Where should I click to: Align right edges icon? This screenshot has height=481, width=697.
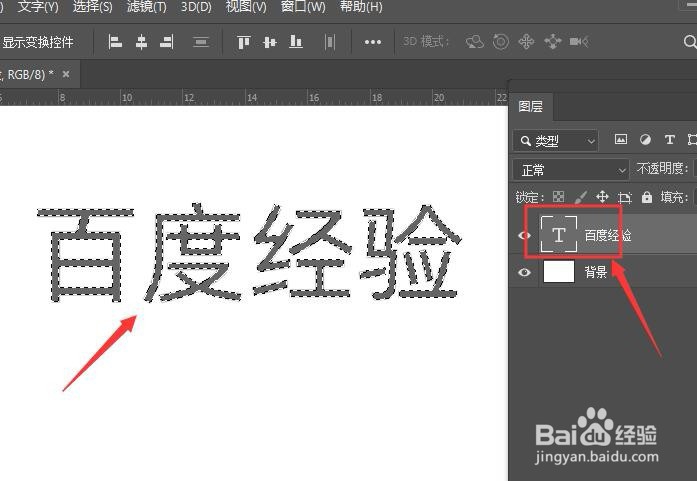point(167,42)
